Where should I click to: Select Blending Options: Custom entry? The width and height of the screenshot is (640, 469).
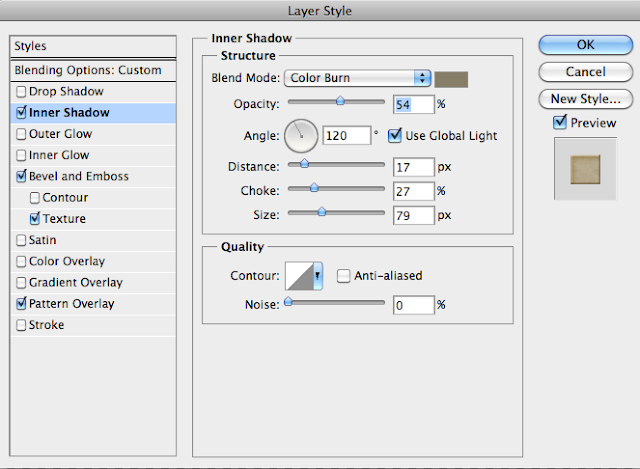point(87,71)
